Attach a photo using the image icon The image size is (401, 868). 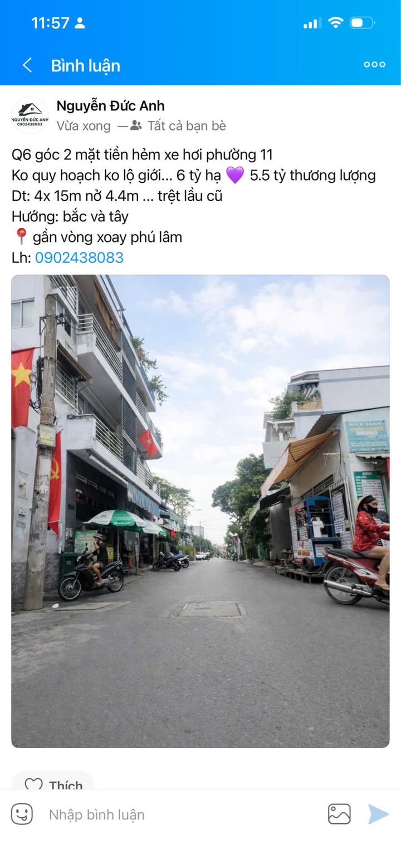(339, 814)
